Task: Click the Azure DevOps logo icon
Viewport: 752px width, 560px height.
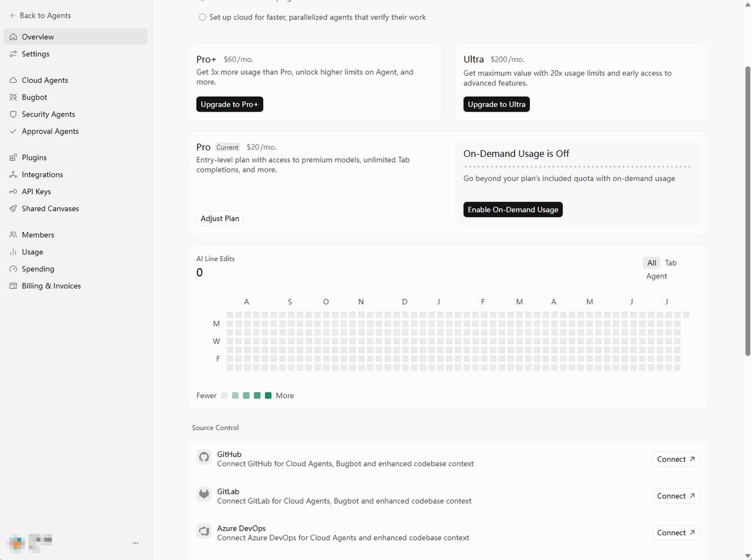Action: [x=204, y=531]
